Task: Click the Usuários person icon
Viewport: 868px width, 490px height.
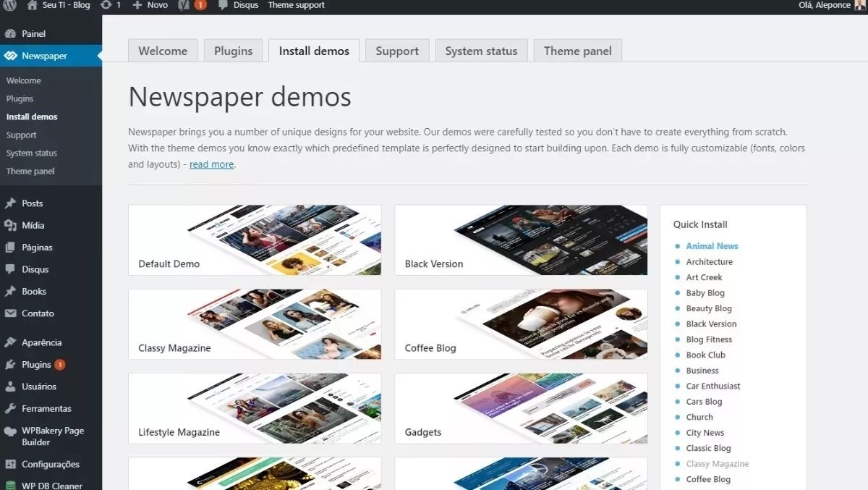Action: [10, 386]
